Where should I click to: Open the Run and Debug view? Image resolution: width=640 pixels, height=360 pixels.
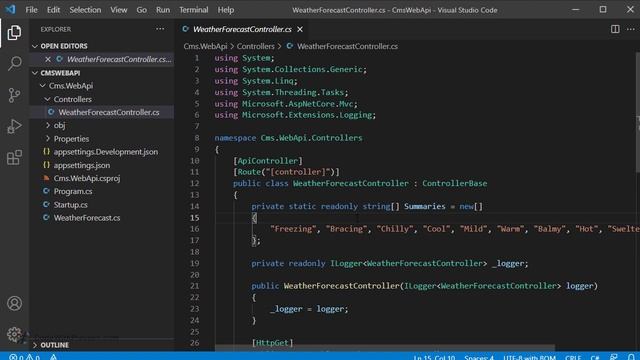[14, 126]
